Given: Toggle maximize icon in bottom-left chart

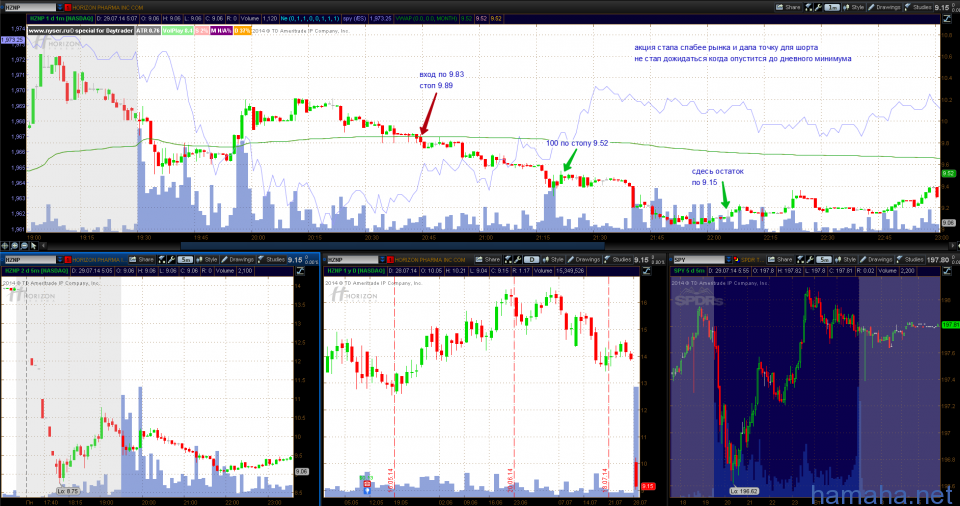Looking at the screenshot, I should (x=301, y=271).
